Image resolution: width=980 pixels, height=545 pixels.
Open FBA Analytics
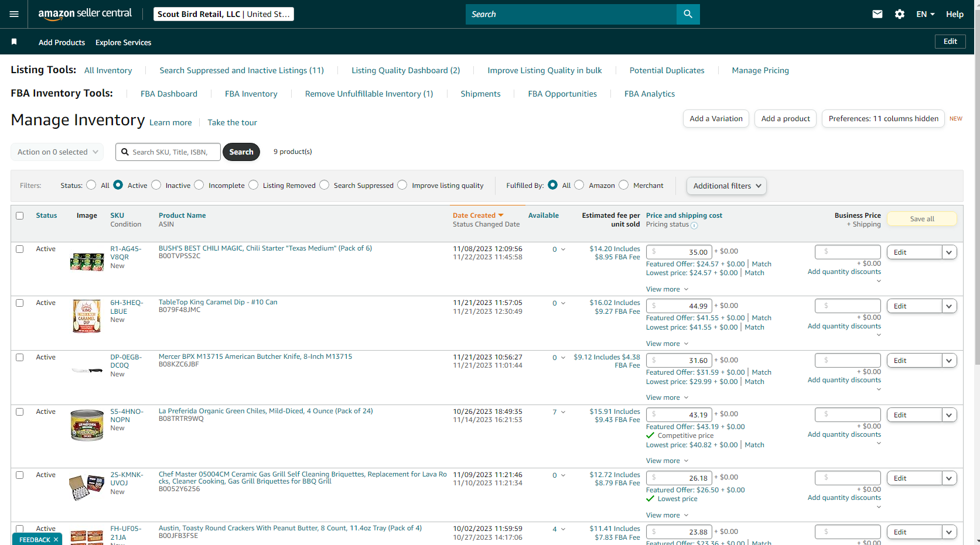(x=650, y=94)
